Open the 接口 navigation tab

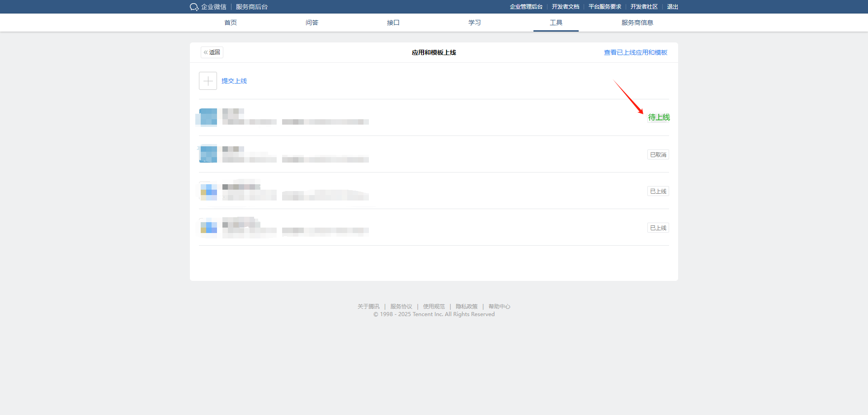click(x=393, y=23)
